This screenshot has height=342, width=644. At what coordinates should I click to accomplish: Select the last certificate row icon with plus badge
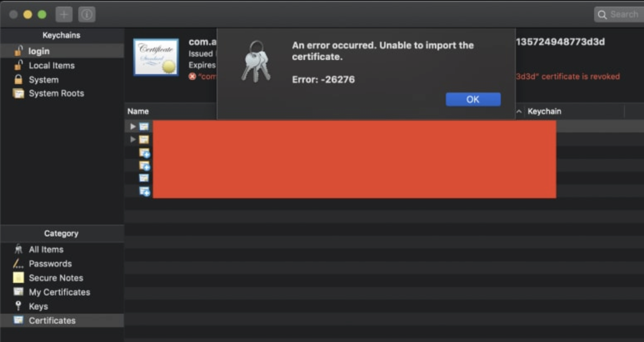pyautogui.click(x=145, y=191)
